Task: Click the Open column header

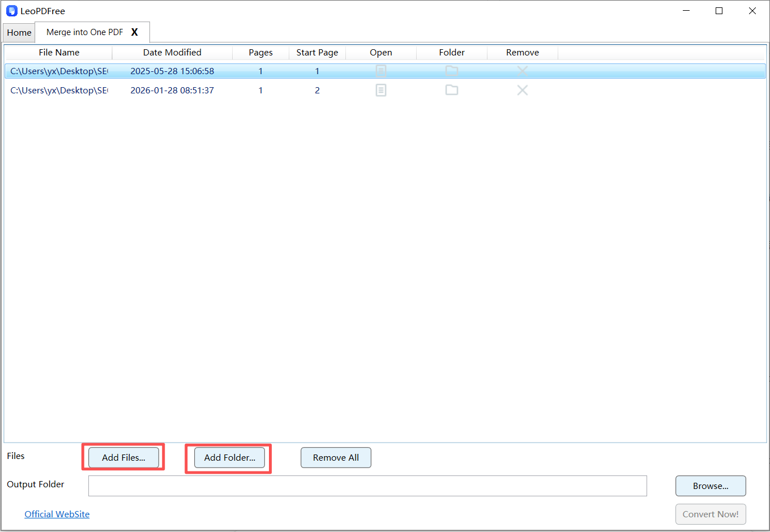Action: 381,52
